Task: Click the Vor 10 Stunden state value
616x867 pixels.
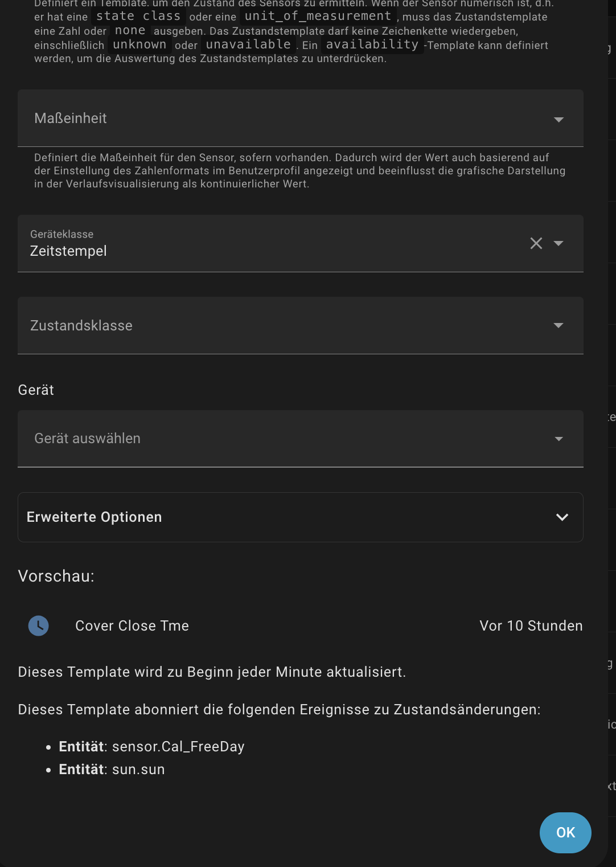Action: [531, 625]
